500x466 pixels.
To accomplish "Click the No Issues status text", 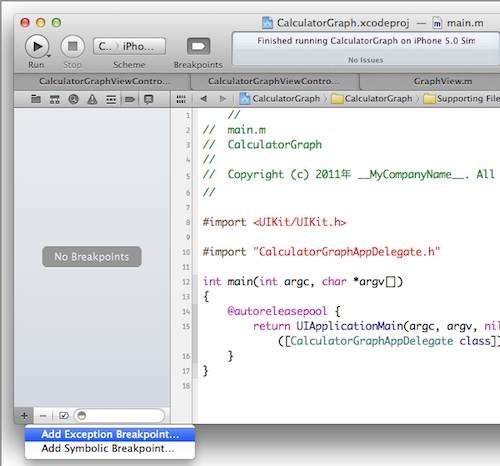I will click(x=366, y=60).
